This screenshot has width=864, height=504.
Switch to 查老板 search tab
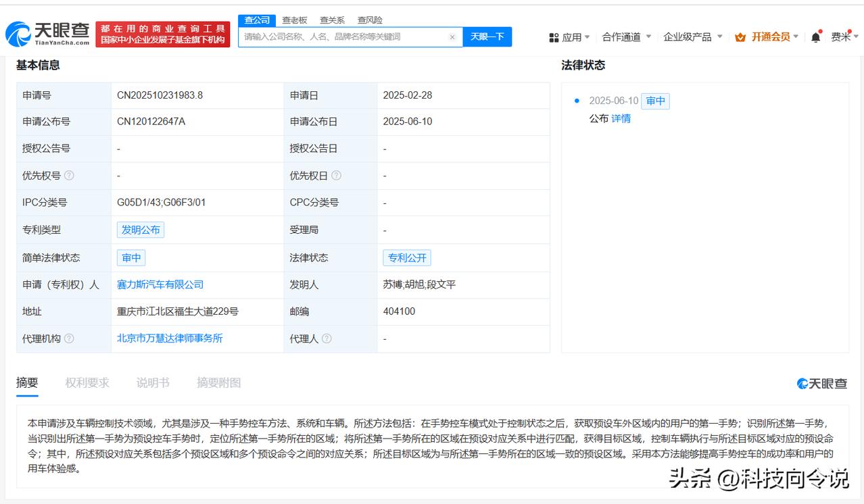click(x=295, y=20)
